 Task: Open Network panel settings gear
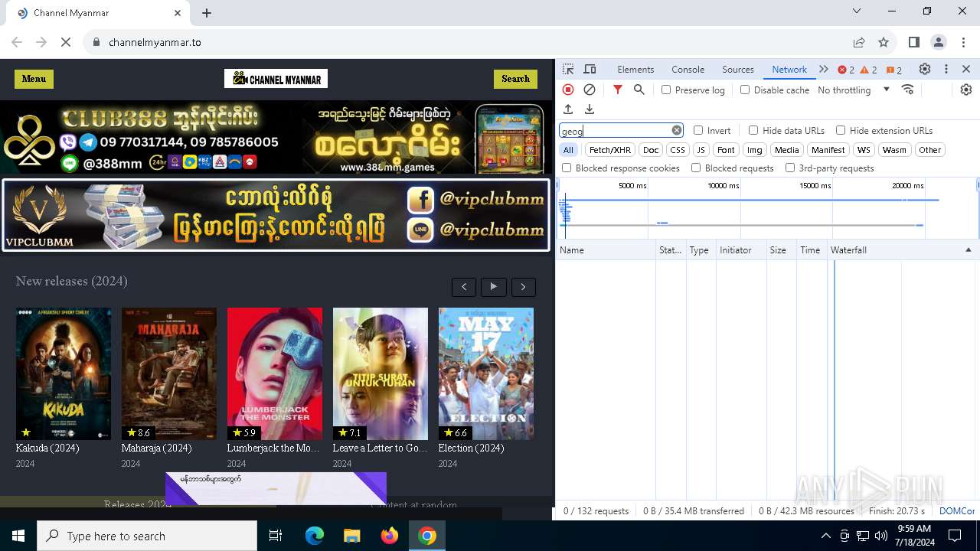tap(966, 90)
